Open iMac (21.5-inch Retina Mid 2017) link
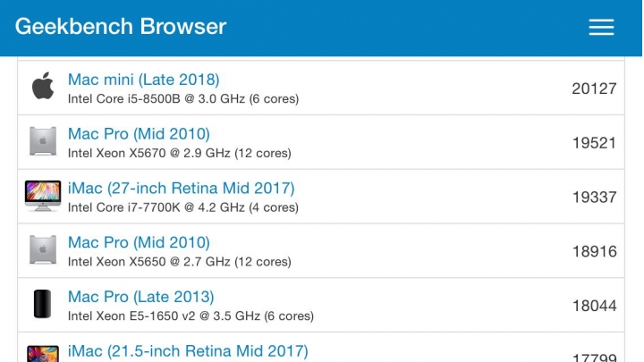This screenshot has height=362, width=644. pos(188,351)
